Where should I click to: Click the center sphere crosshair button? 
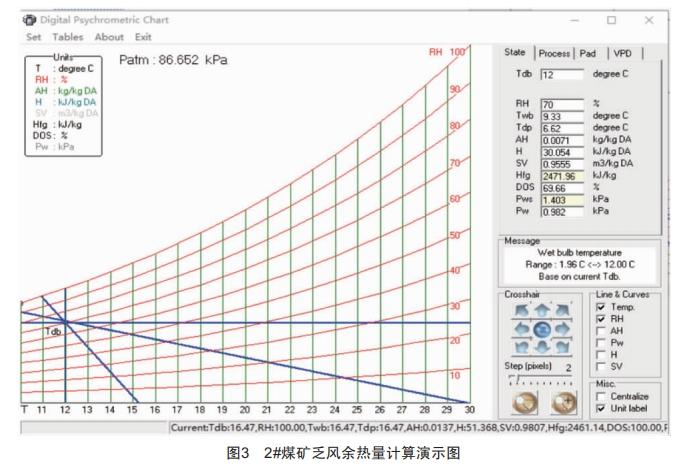[542, 329]
